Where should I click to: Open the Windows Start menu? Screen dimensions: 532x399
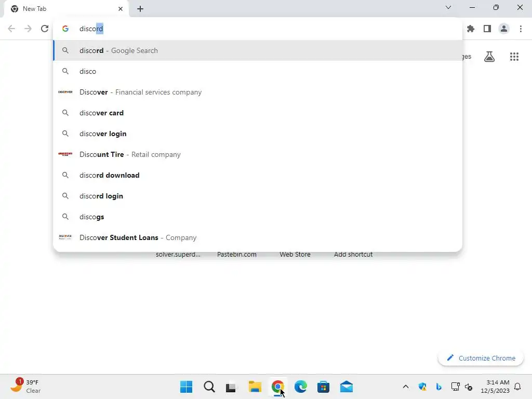pos(186,387)
